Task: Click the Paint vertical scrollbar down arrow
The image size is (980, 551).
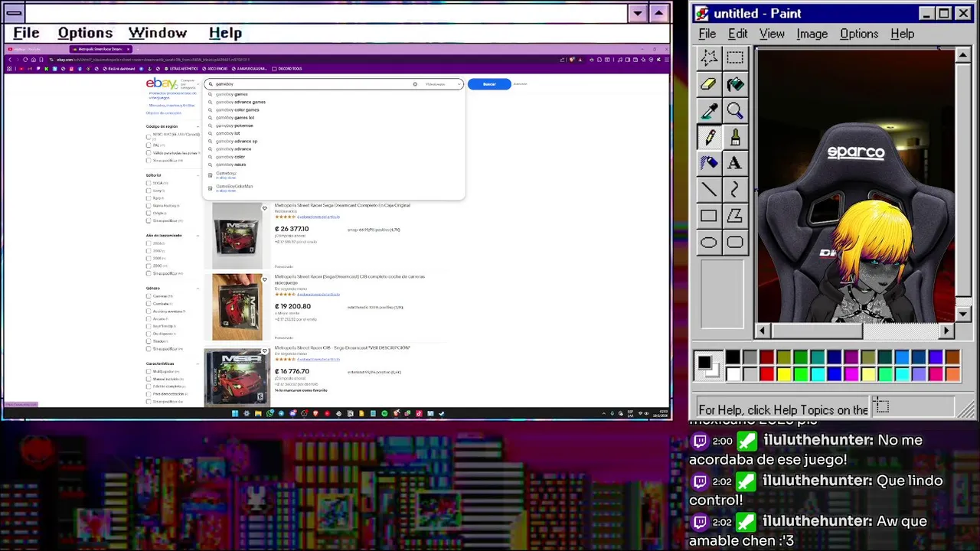Action: [963, 314]
